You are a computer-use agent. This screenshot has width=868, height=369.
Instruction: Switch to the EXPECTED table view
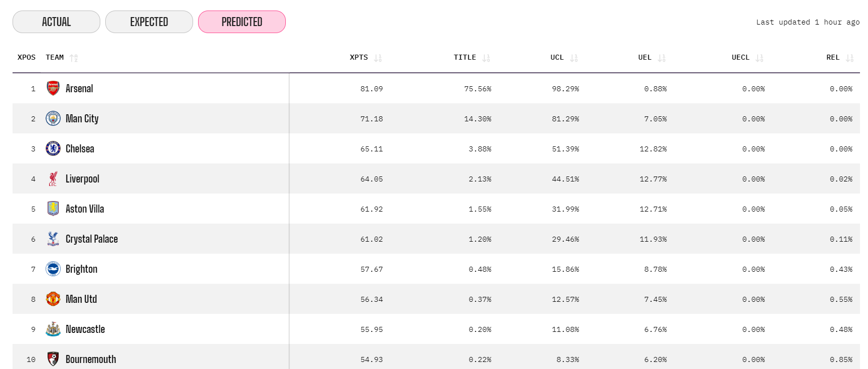pyautogui.click(x=149, y=22)
